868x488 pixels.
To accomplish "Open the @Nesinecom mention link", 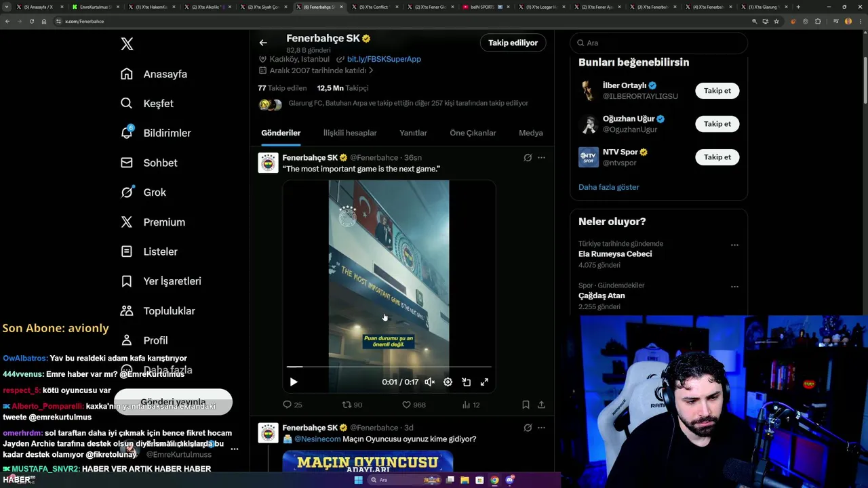I will pyautogui.click(x=317, y=439).
